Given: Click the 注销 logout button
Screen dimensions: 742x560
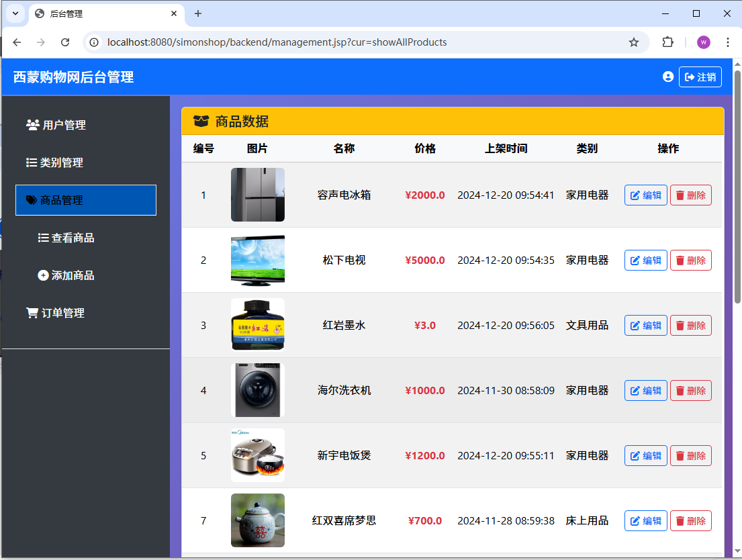Looking at the screenshot, I should [x=700, y=77].
